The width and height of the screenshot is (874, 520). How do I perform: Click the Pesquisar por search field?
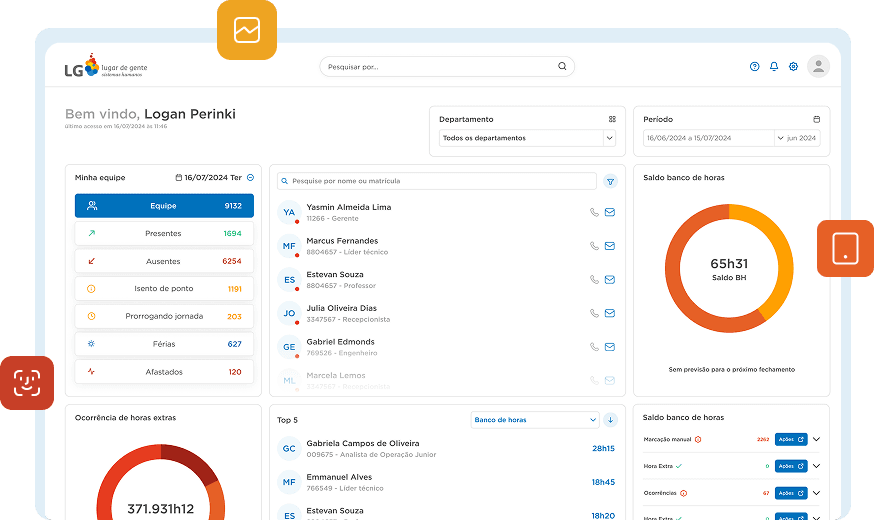447,67
